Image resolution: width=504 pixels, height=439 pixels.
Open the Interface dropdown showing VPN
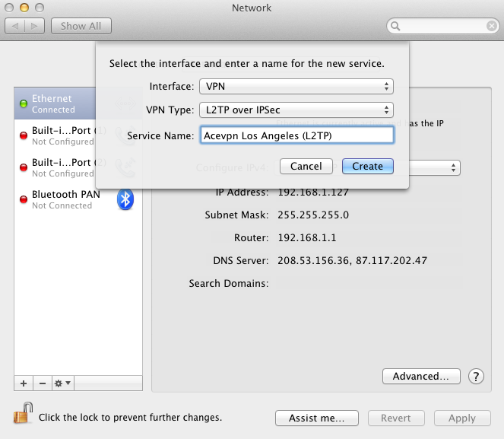(x=296, y=87)
